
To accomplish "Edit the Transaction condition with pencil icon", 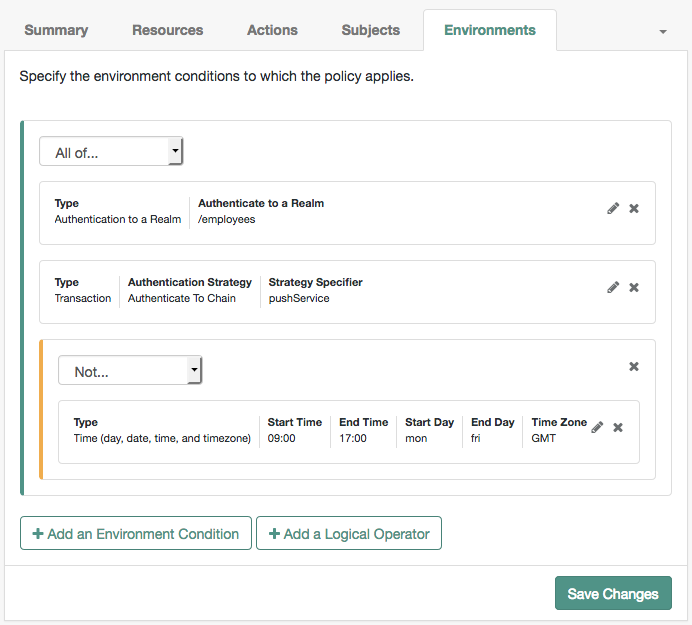I will pyautogui.click(x=613, y=287).
